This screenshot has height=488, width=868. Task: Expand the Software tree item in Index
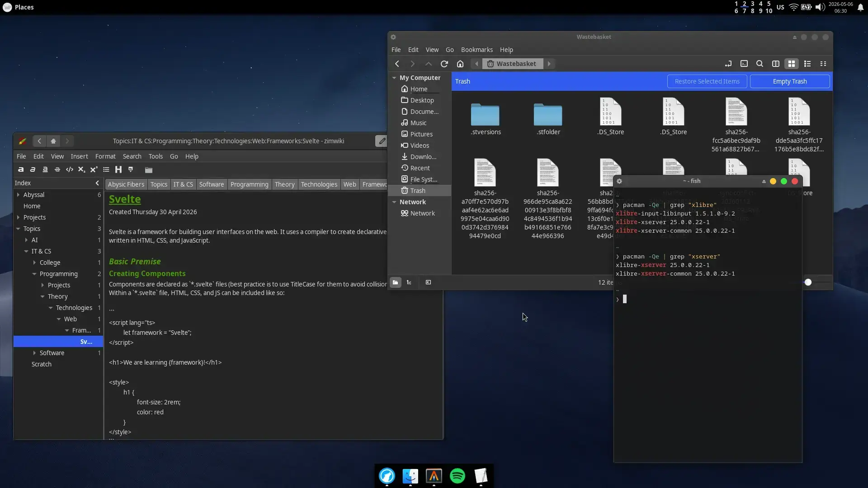(34, 353)
